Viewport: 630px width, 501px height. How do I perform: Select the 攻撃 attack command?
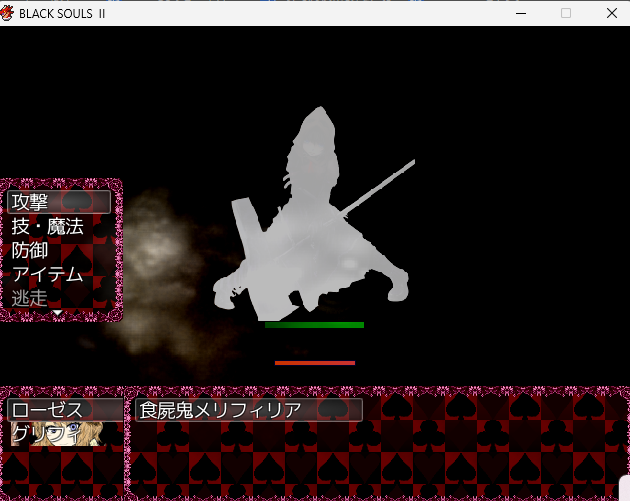59,202
